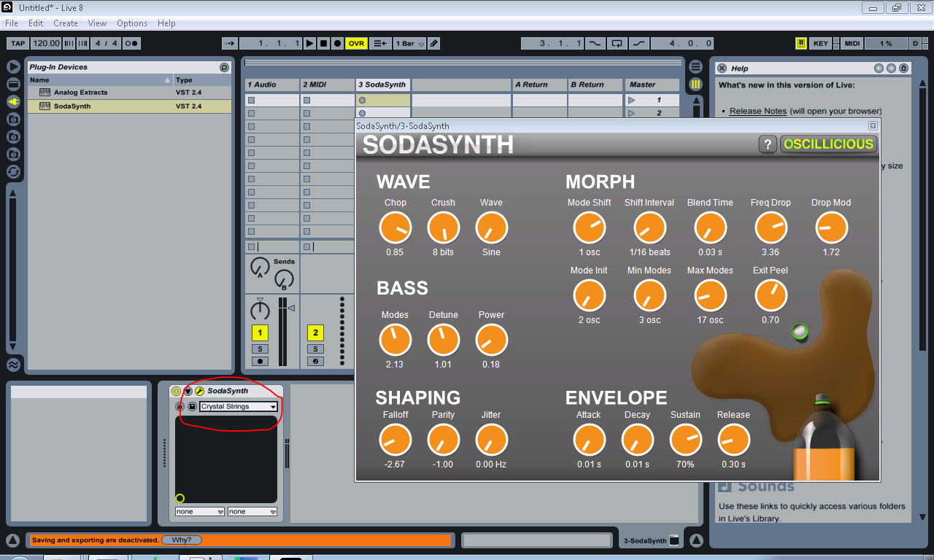Toggle the OVR overdub switch

click(356, 44)
